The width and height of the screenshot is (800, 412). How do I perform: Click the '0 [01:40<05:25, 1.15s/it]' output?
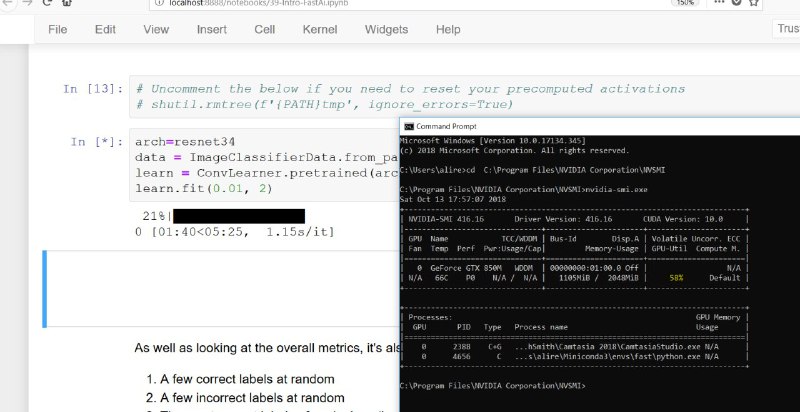click(235, 233)
